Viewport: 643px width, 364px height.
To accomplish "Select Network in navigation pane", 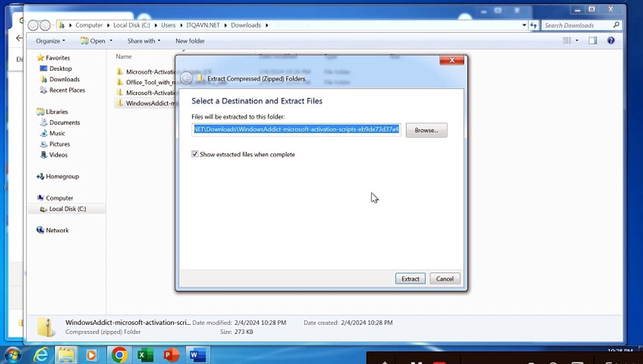I will point(57,230).
